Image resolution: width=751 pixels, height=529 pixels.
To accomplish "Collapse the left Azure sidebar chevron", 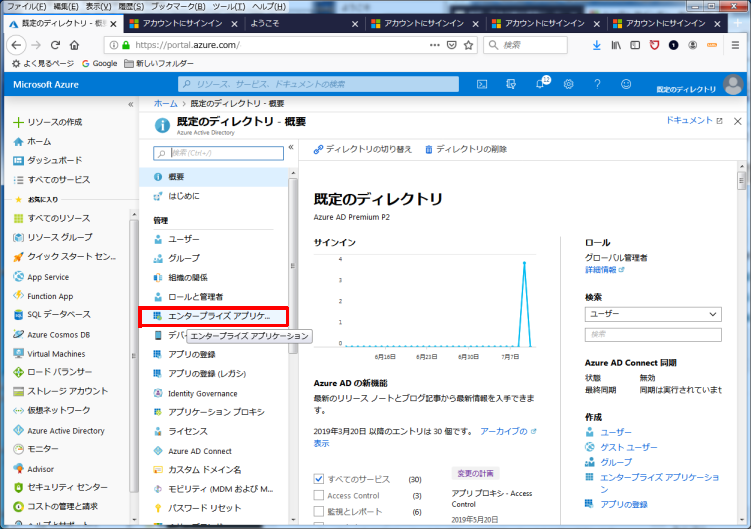I will click(x=131, y=104).
